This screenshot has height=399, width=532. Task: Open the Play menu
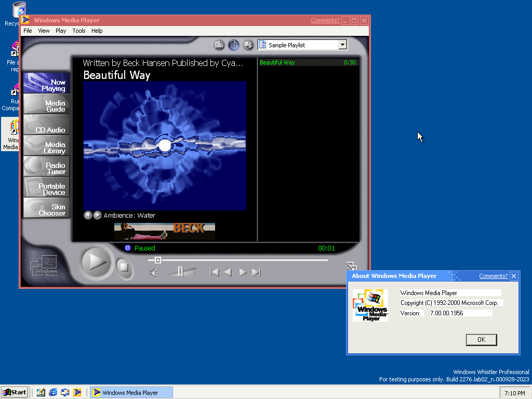point(61,31)
